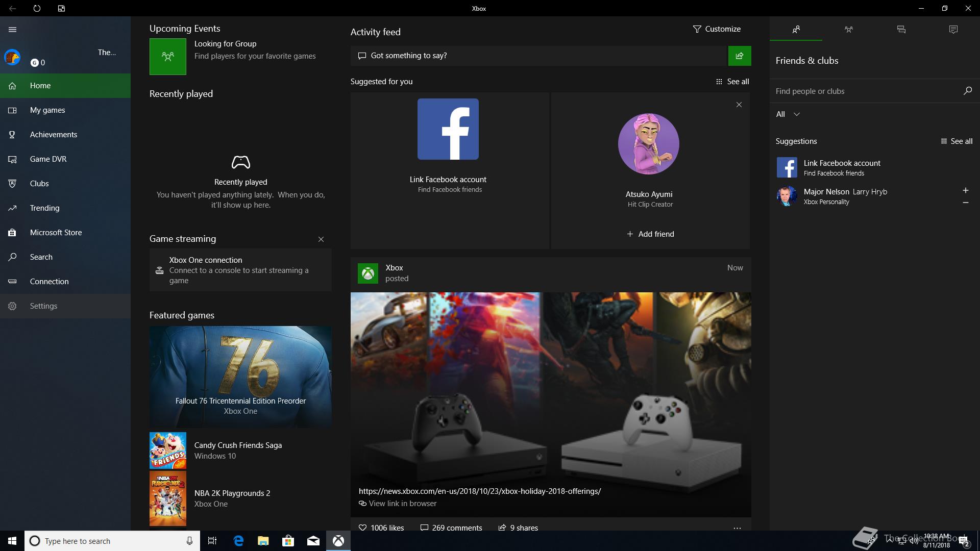Open the Parties tab icon

[x=848, y=30]
